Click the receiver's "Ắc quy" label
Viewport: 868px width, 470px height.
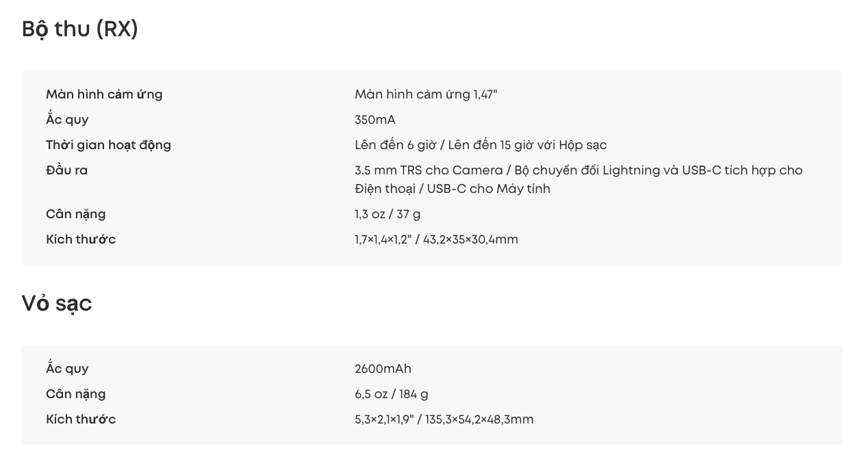(x=67, y=120)
